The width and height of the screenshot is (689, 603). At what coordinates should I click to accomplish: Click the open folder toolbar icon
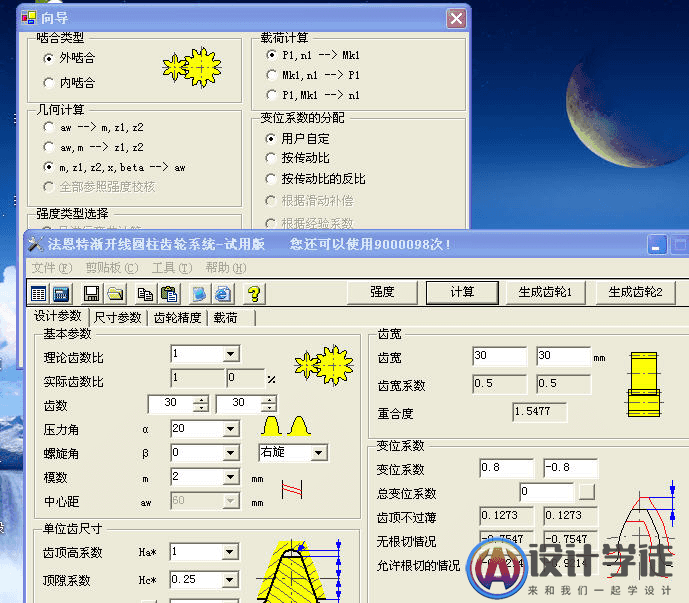[116, 294]
